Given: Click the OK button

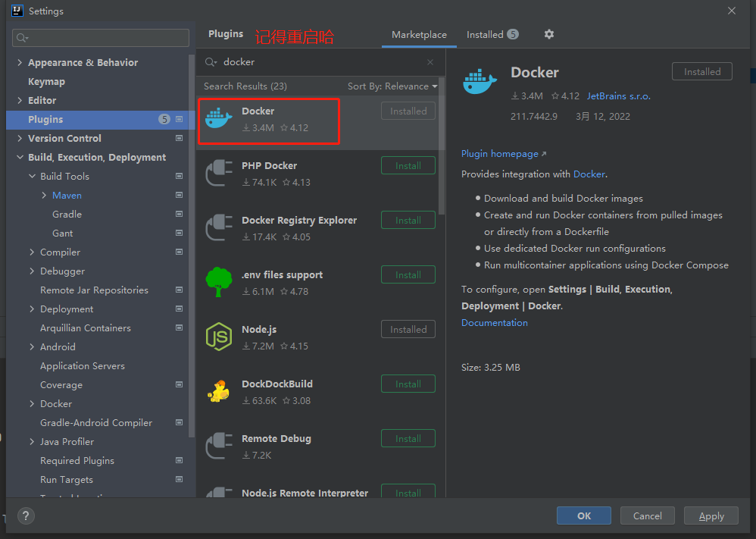Looking at the screenshot, I should pyautogui.click(x=584, y=515).
